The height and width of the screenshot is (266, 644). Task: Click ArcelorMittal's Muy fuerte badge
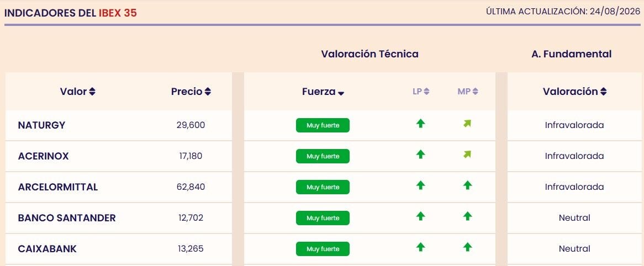click(323, 187)
